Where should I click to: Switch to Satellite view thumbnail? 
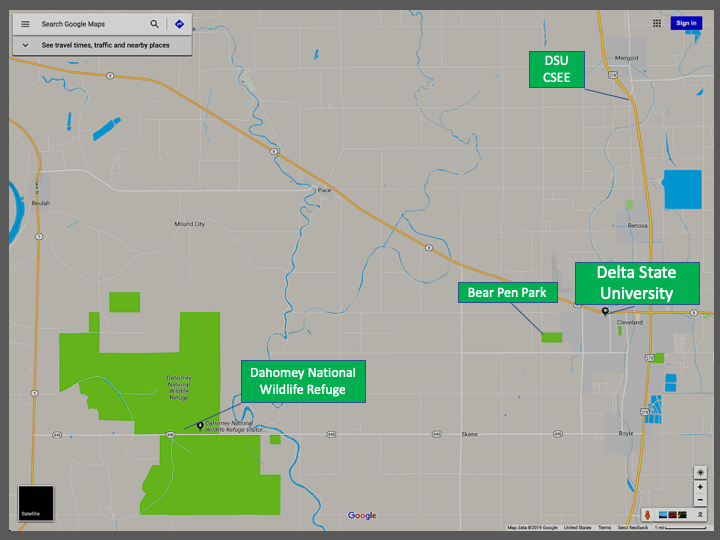(36, 503)
